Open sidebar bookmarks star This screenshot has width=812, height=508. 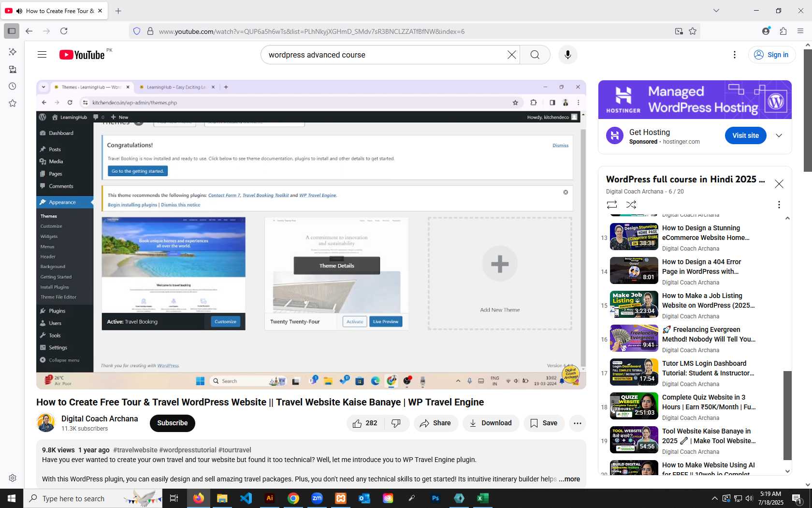coord(13,103)
